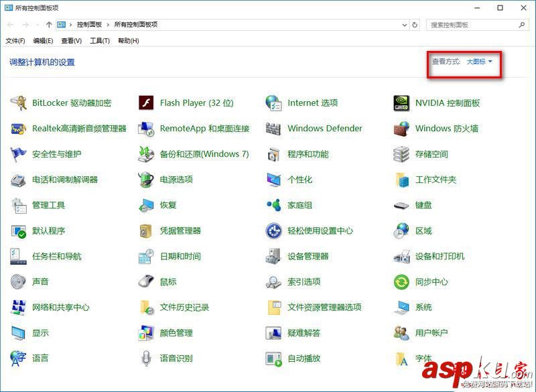
Task: Open the 语言 link
Action: click(40, 358)
